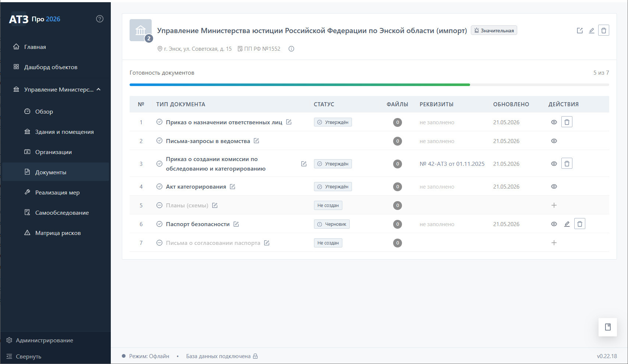View document 'Приказ о создании комиссии'
The height and width of the screenshot is (364, 628).
click(554, 164)
